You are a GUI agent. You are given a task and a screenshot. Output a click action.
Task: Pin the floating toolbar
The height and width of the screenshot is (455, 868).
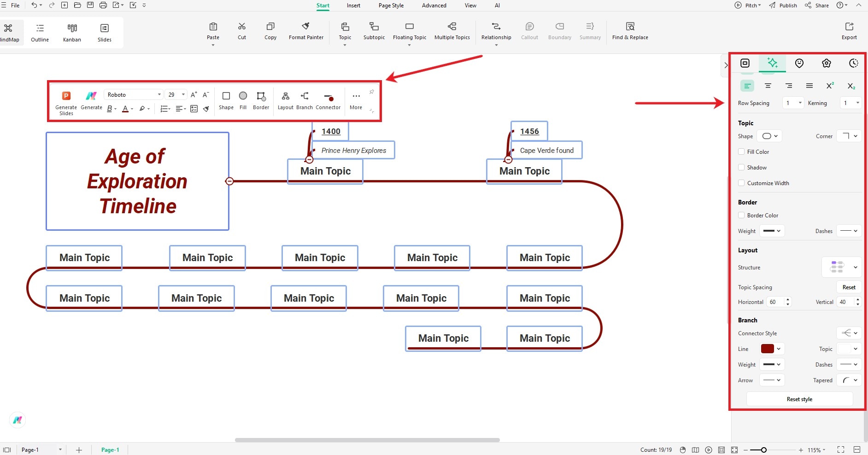point(371,92)
